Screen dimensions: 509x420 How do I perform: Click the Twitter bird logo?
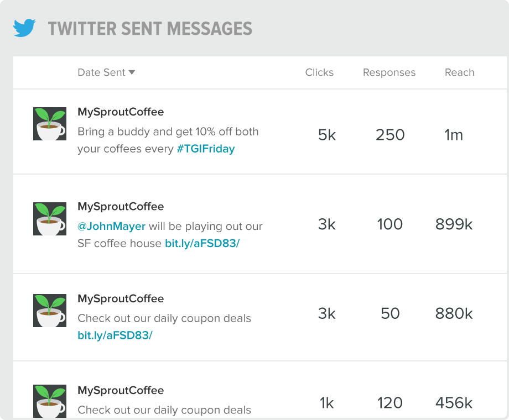pos(24,28)
